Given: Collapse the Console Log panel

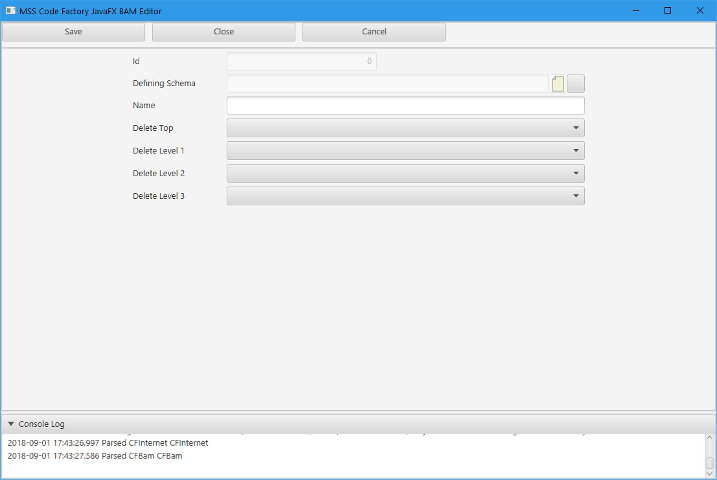Looking at the screenshot, I should (11, 424).
